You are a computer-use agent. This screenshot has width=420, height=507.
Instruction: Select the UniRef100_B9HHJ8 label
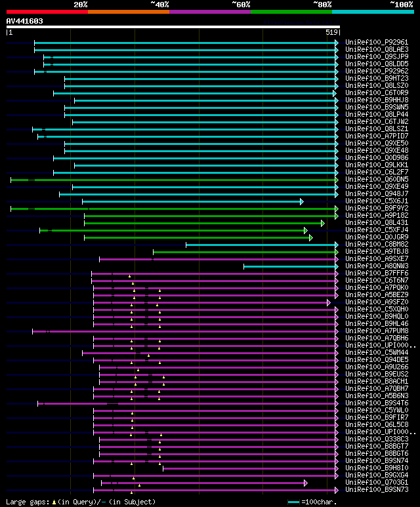tap(377, 100)
